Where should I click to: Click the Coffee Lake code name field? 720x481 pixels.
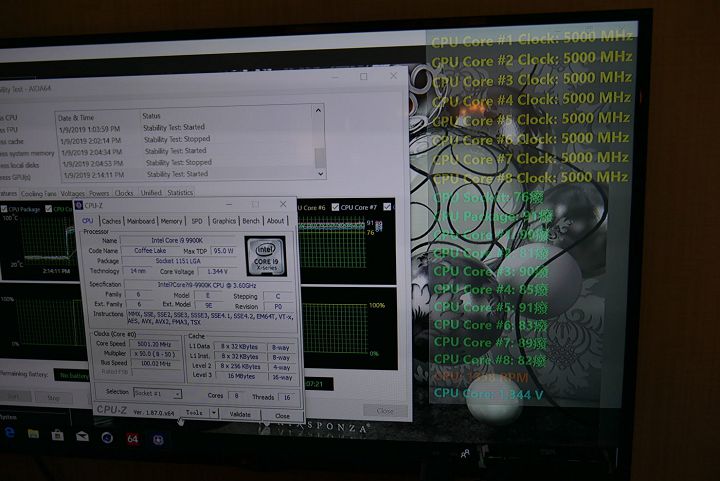pos(150,251)
